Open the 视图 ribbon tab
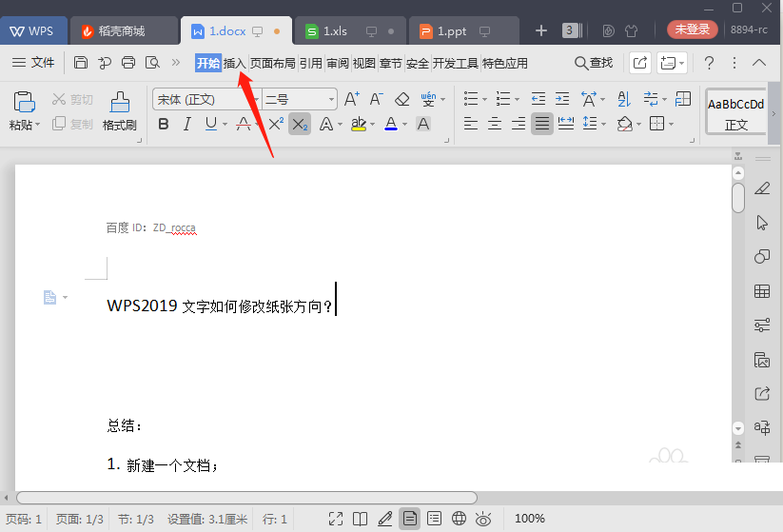This screenshot has height=532, width=783. coord(363,63)
